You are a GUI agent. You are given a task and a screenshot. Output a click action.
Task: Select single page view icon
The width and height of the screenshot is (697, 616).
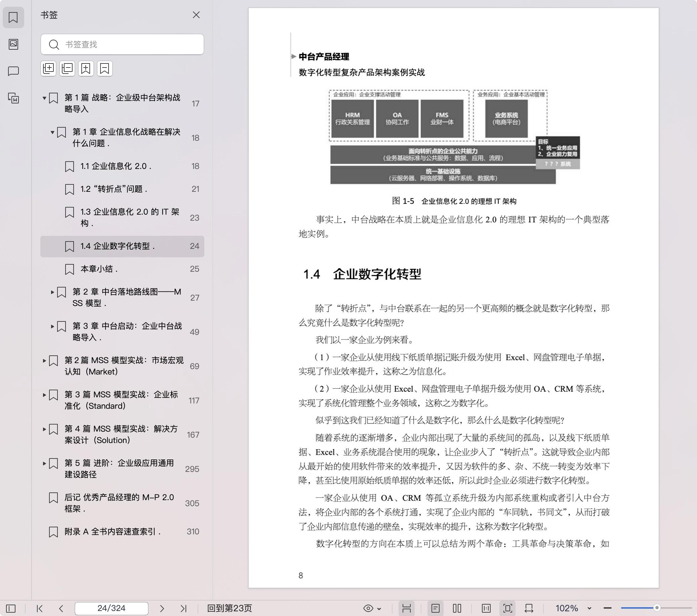click(436, 609)
